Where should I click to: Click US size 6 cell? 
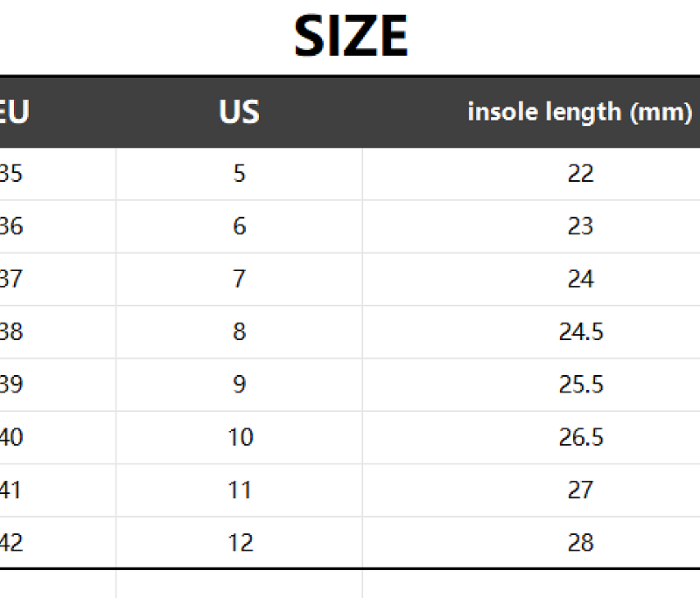click(239, 226)
